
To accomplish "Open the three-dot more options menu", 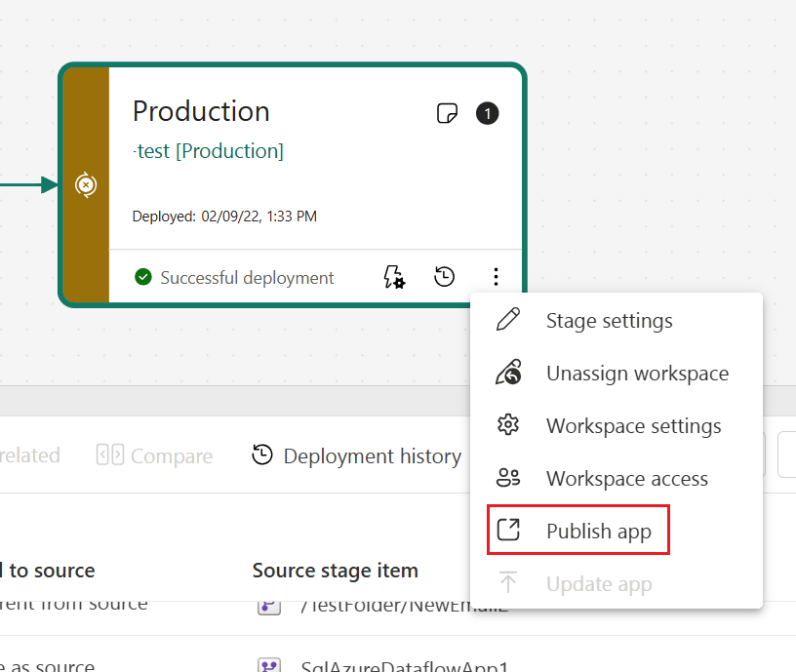I will click(x=496, y=278).
